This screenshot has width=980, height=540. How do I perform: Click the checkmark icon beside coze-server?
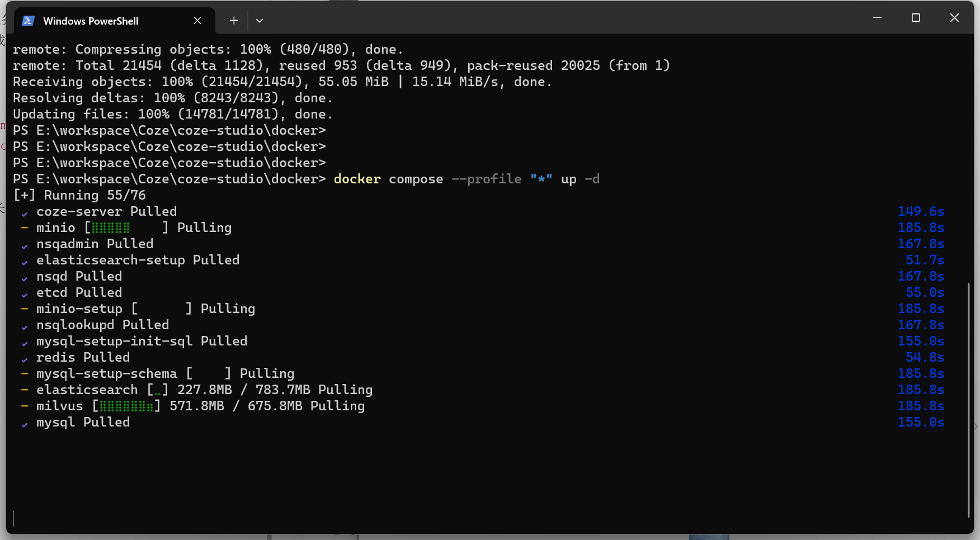pos(25,214)
